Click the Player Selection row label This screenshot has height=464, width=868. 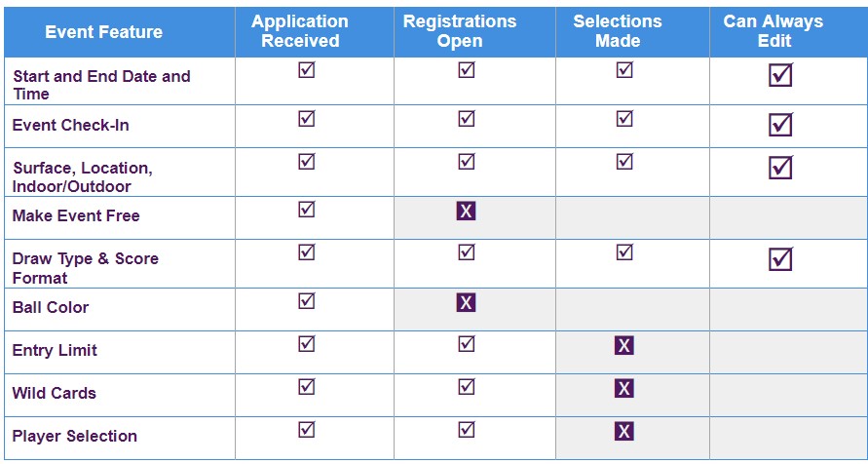[75, 436]
